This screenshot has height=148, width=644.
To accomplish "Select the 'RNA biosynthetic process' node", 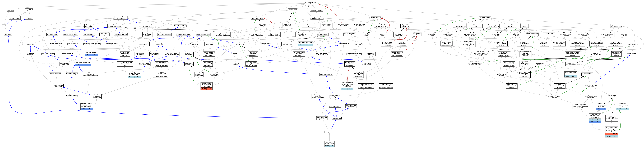I will 587,74.
